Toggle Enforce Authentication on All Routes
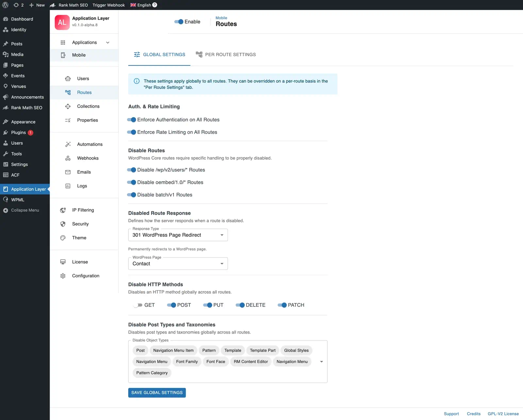This screenshot has width=523, height=420. (131, 120)
